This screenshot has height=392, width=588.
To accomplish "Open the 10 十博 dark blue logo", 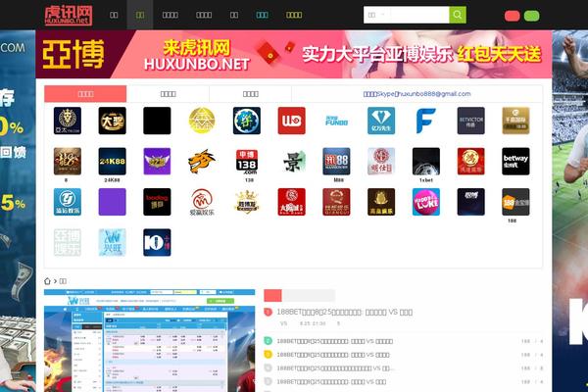I will pos(157,242).
